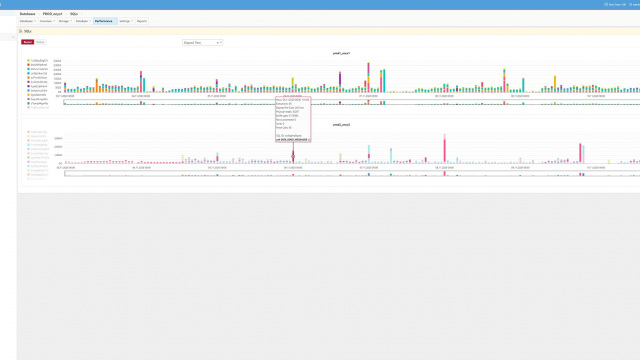This screenshot has width=640, height=360.
Task: Open the Elapsed Time metric dropdown
Action: 202,42
